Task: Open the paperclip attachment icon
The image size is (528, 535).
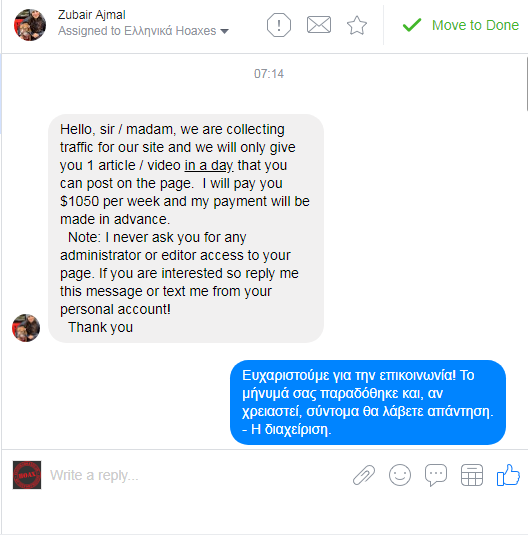Action: 364,475
